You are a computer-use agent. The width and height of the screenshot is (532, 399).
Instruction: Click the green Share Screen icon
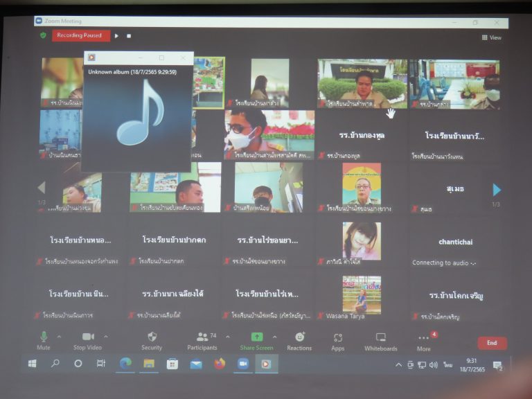tap(256, 339)
